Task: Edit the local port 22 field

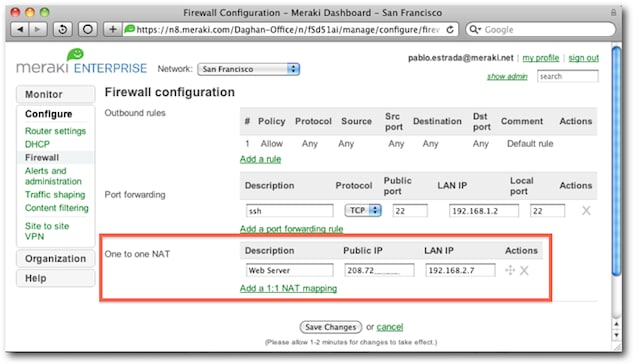Action: tap(547, 211)
